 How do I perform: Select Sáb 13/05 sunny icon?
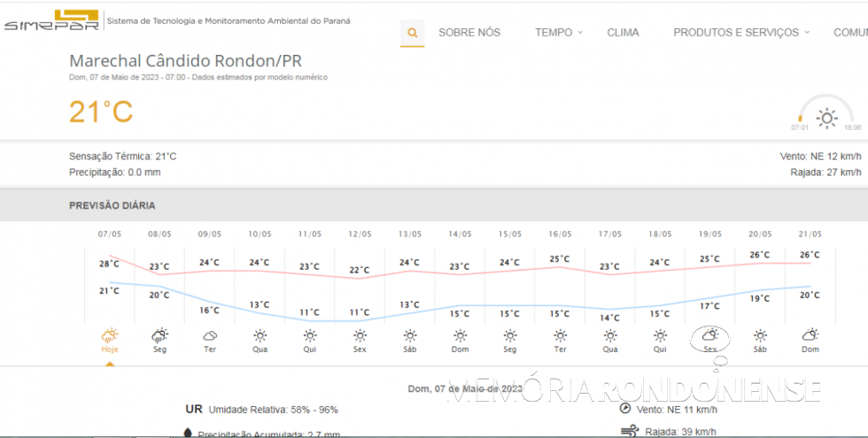(x=409, y=335)
